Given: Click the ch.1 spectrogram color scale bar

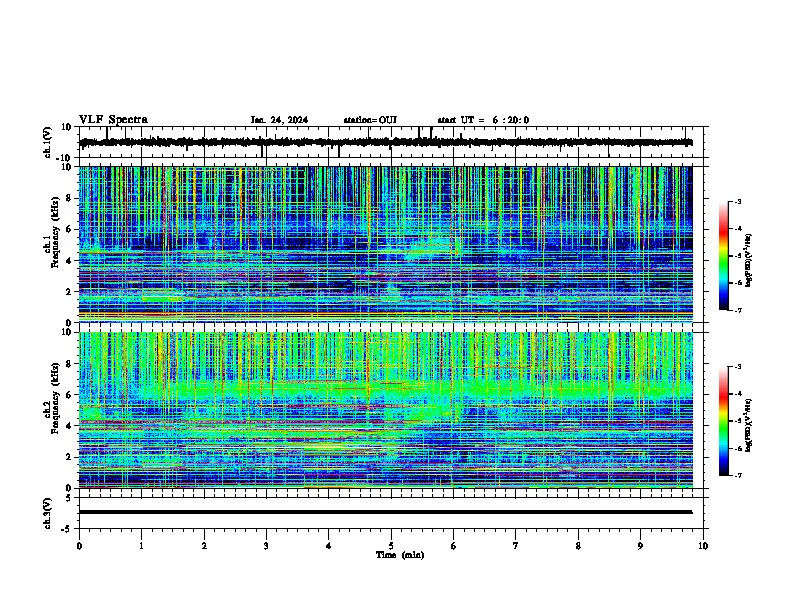Looking at the screenshot, I should (x=724, y=256).
